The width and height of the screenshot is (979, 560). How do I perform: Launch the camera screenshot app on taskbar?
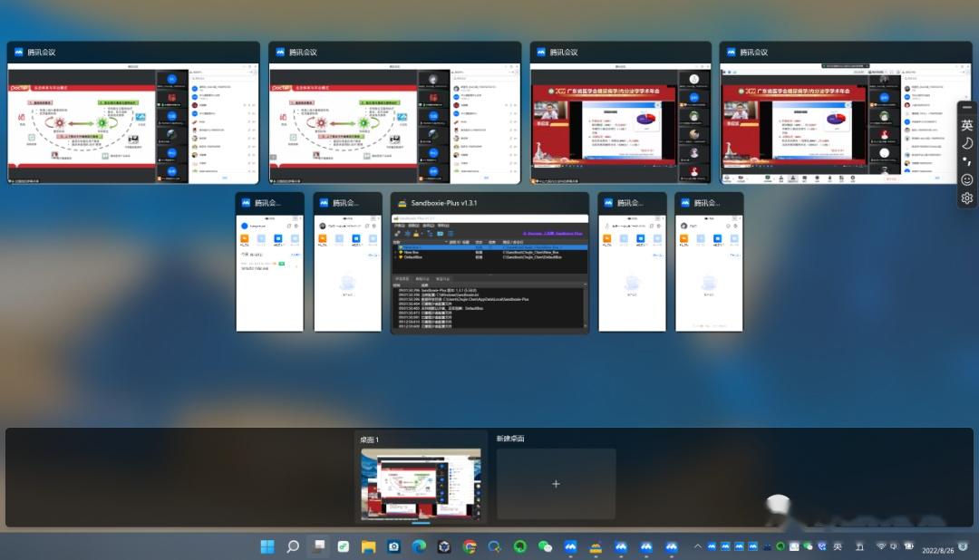394,547
